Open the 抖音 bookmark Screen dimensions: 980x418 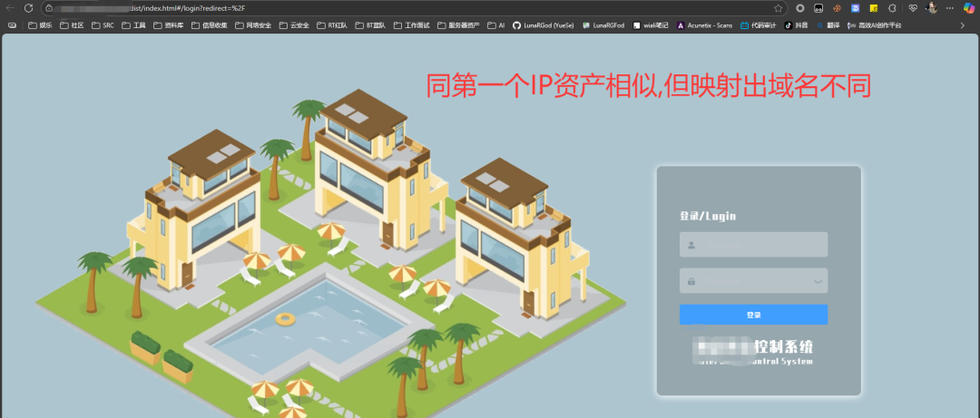click(796, 25)
